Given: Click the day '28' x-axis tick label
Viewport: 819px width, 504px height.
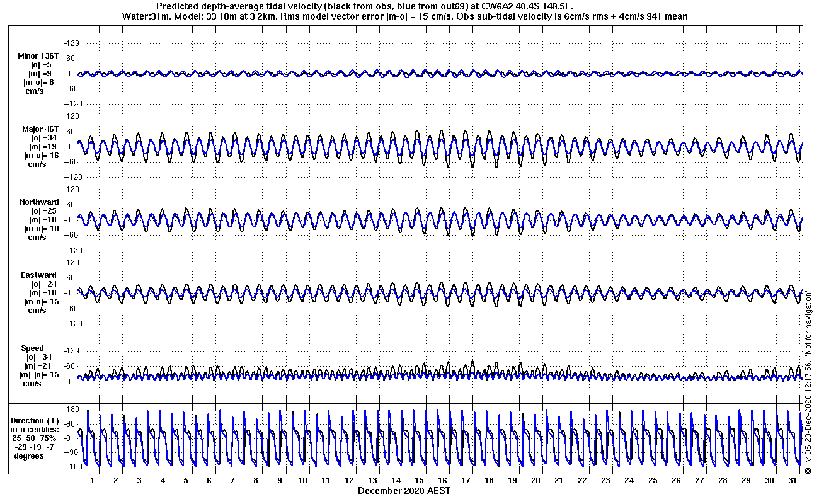Looking at the screenshot, I should pyautogui.click(x=722, y=480).
